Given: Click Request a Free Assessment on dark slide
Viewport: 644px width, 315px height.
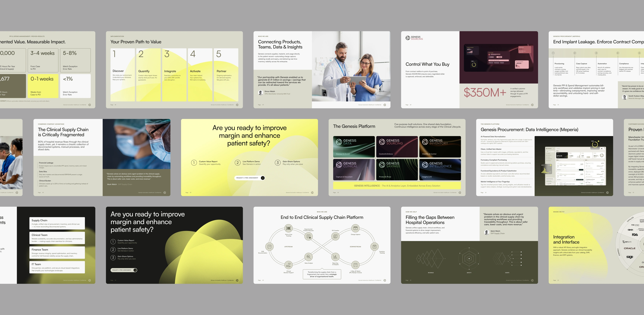Looking at the screenshot, I should point(124,270).
